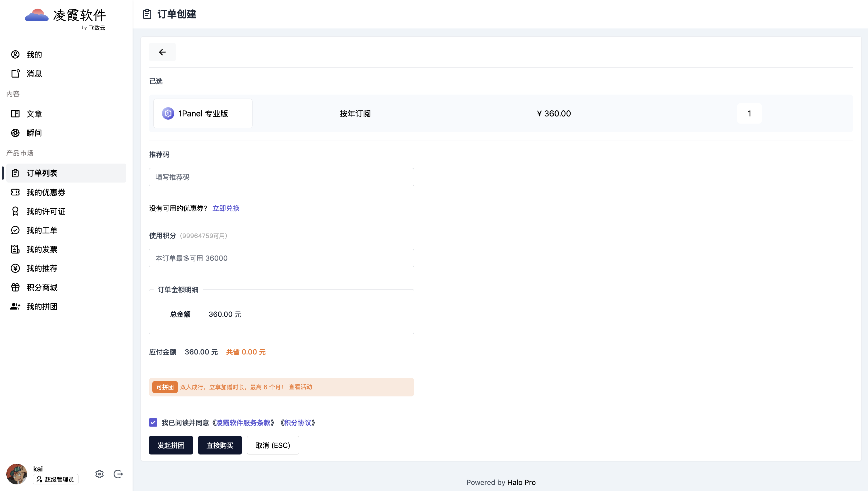Click the 我的拼团 group-add icon
This screenshot has height=491, width=868.
(15, 306)
